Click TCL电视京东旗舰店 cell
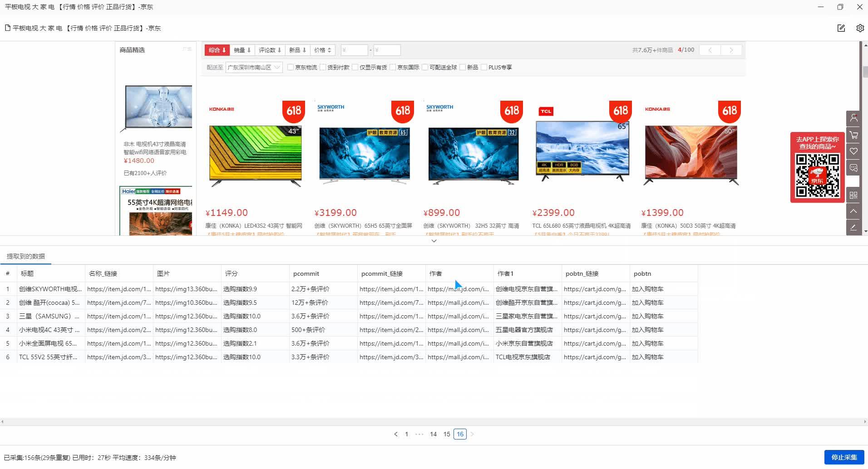Image resolution: width=868 pixels, height=469 pixels. [528, 357]
